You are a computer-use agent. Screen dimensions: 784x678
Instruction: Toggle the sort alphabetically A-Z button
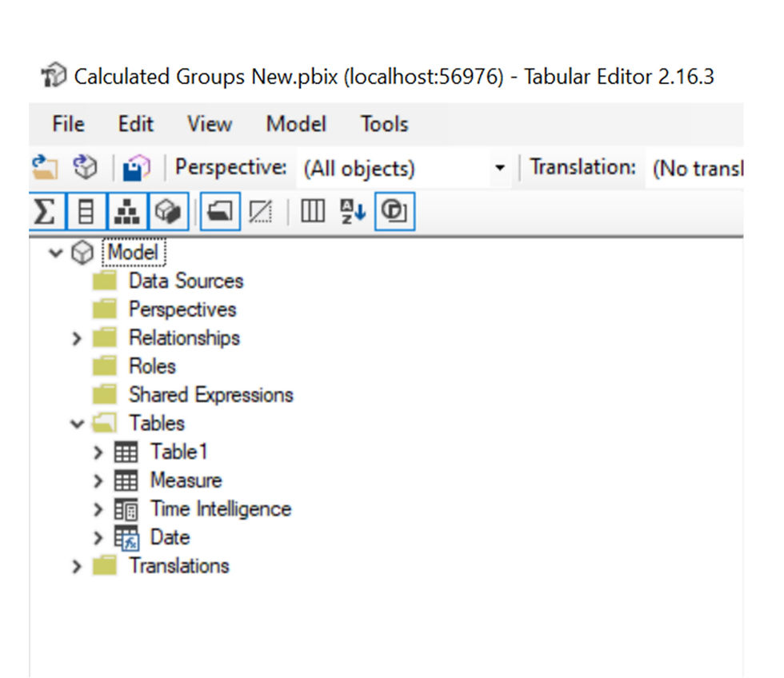point(353,211)
